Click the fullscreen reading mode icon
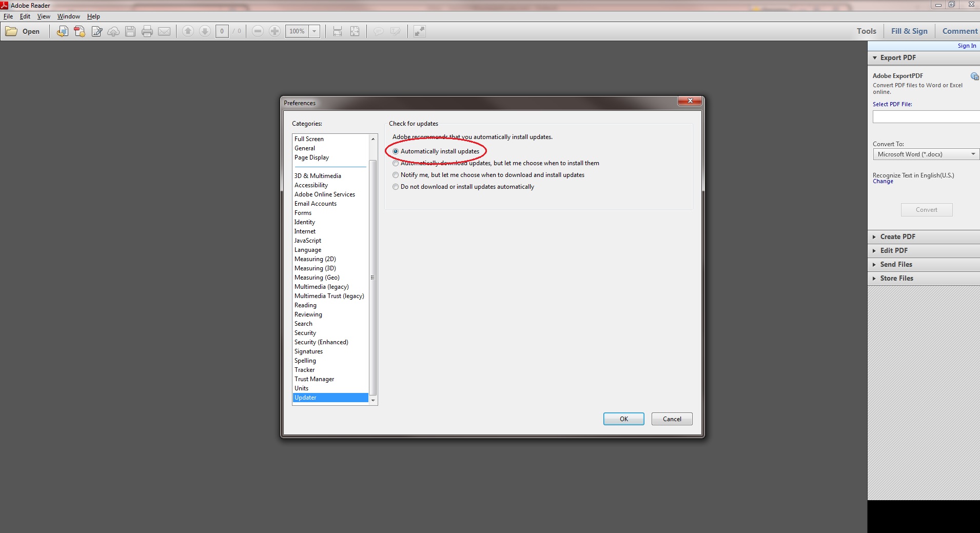980x533 pixels. click(x=419, y=31)
